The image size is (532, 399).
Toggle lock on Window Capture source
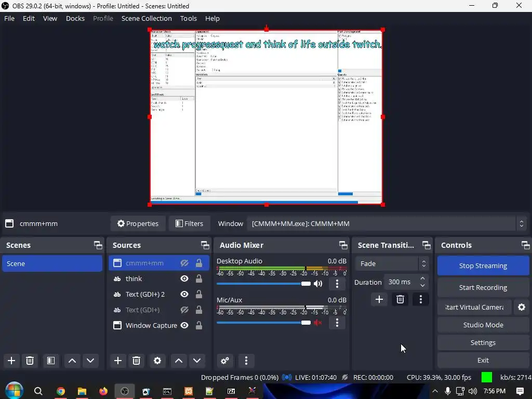tap(199, 325)
